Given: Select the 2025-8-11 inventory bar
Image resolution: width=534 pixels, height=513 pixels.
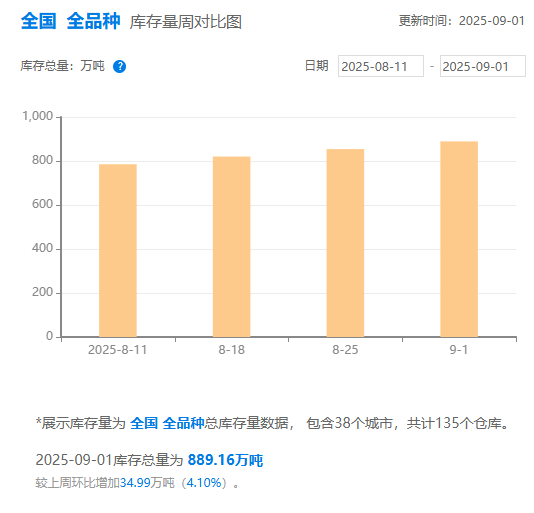Looking at the screenshot, I should coord(118,251).
